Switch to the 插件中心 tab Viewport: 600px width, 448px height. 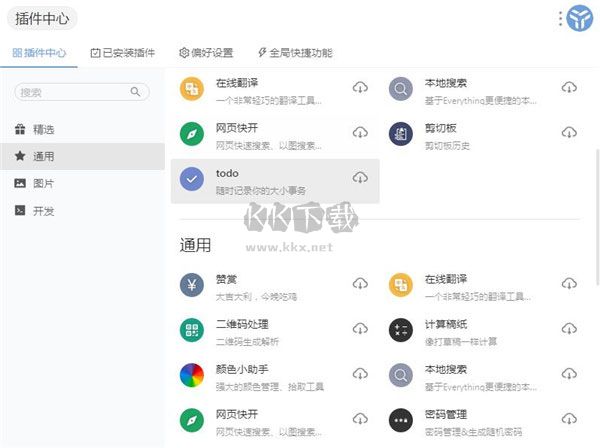pyautogui.click(x=39, y=53)
